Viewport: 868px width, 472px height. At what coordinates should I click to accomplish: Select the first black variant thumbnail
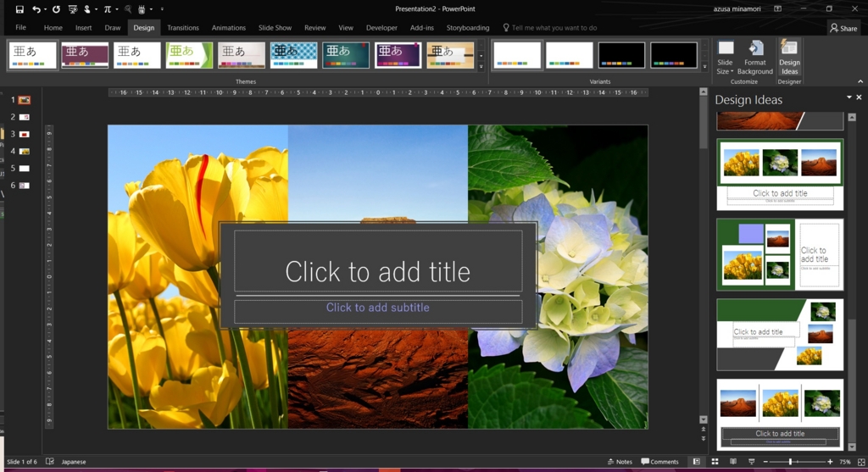tap(621, 55)
